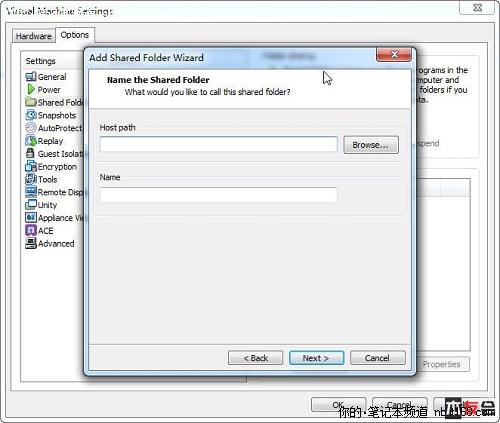Cancel the Add Shared Folder Wizard
The width and height of the screenshot is (500, 423).
[x=378, y=358]
